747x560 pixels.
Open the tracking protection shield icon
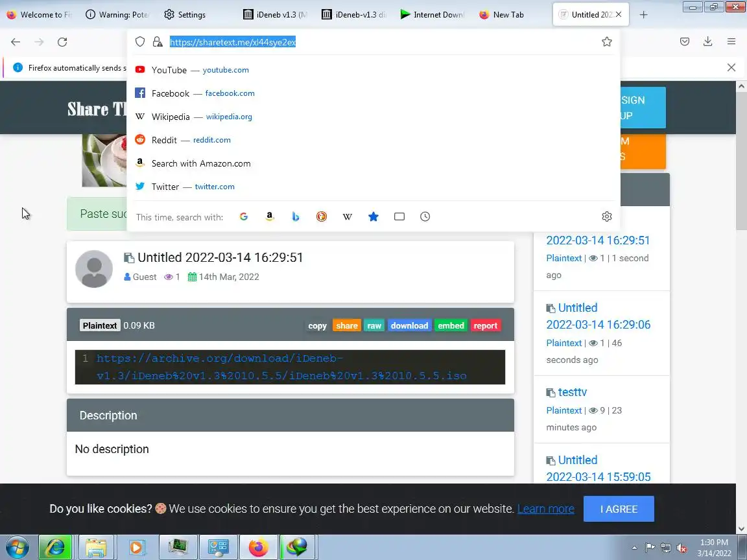[x=139, y=42]
